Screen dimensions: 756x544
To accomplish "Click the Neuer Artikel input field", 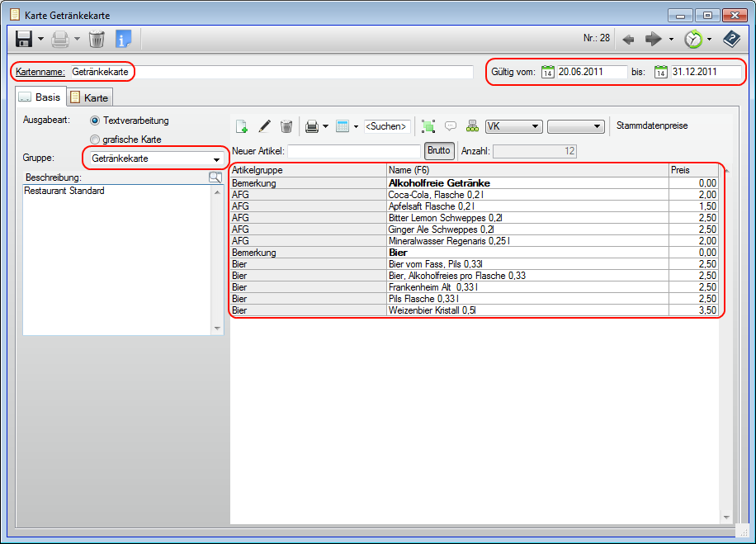I will pos(354,151).
